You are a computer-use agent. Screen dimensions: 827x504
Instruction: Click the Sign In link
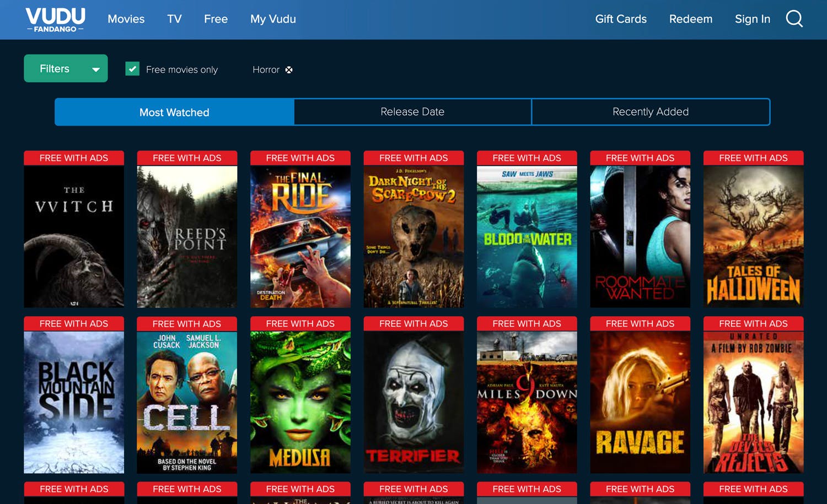[752, 19]
